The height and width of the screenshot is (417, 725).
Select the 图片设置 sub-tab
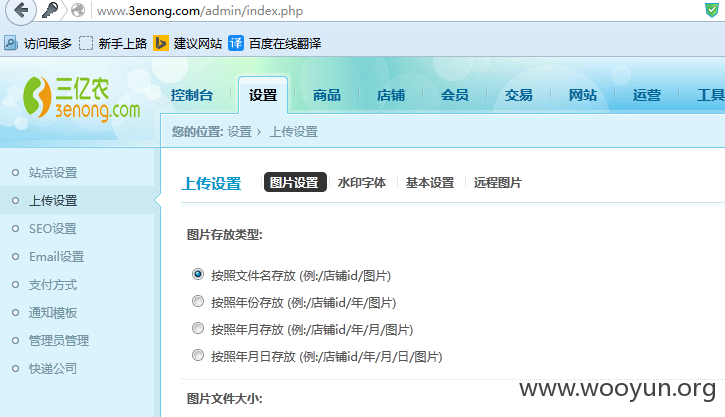[x=295, y=182]
